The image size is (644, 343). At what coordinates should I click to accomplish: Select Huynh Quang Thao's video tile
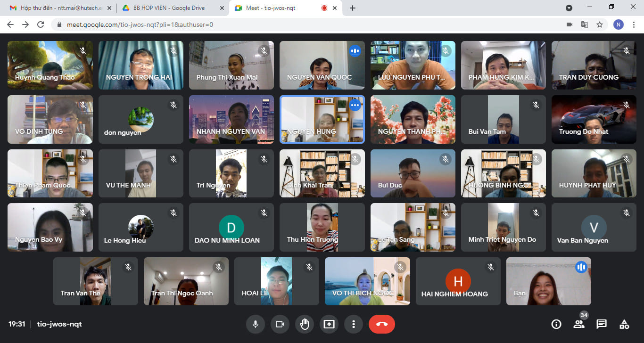click(50, 65)
